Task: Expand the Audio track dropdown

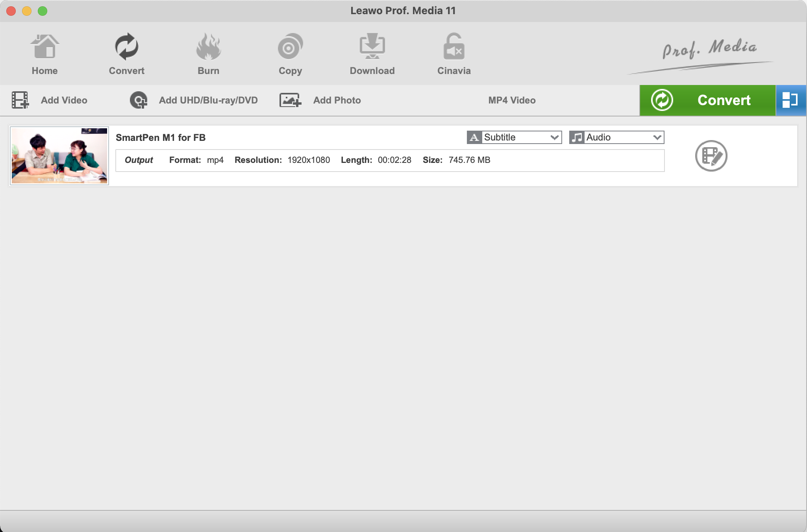Action: [617, 137]
